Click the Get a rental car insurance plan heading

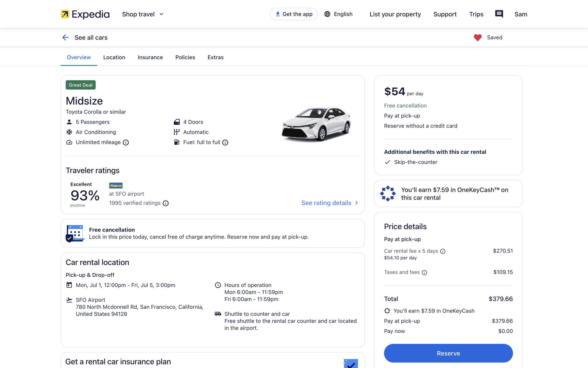coord(118,362)
